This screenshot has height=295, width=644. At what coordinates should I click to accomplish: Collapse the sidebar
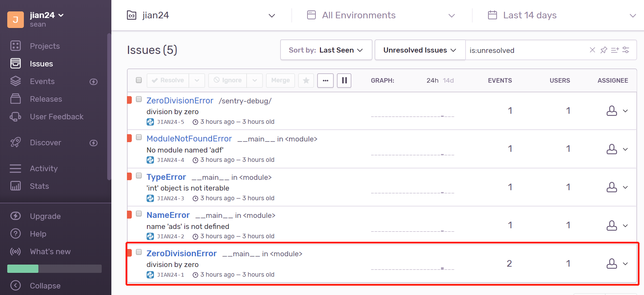45,286
